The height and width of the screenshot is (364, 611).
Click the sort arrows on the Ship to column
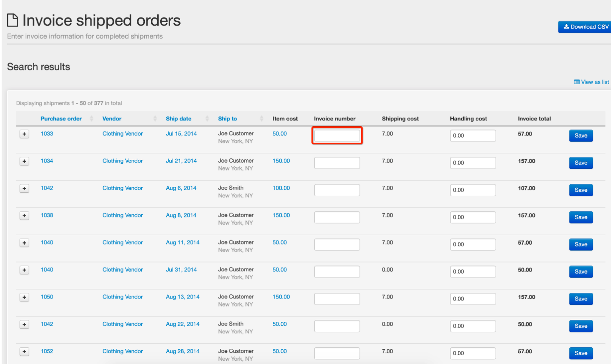point(261,118)
